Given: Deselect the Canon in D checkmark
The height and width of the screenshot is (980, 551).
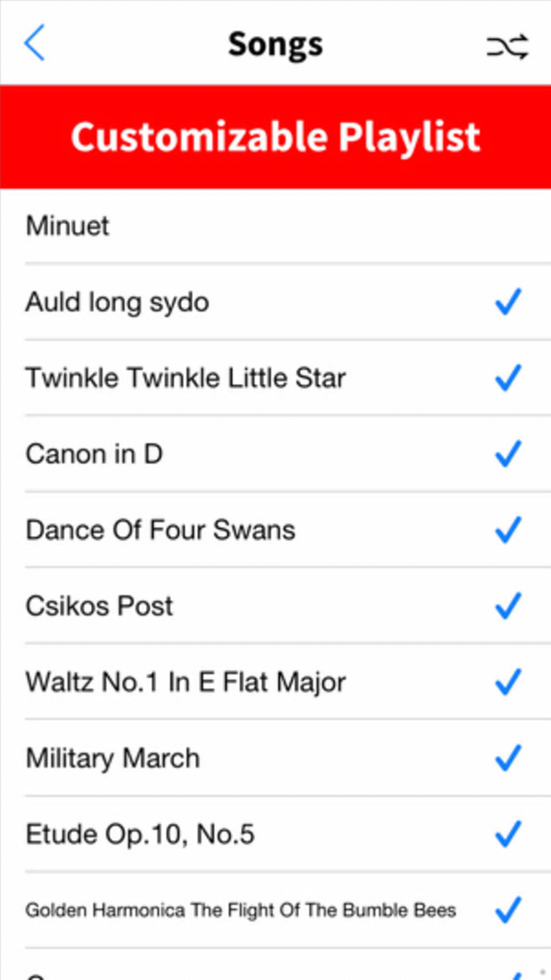Looking at the screenshot, I should click(508, 454).
